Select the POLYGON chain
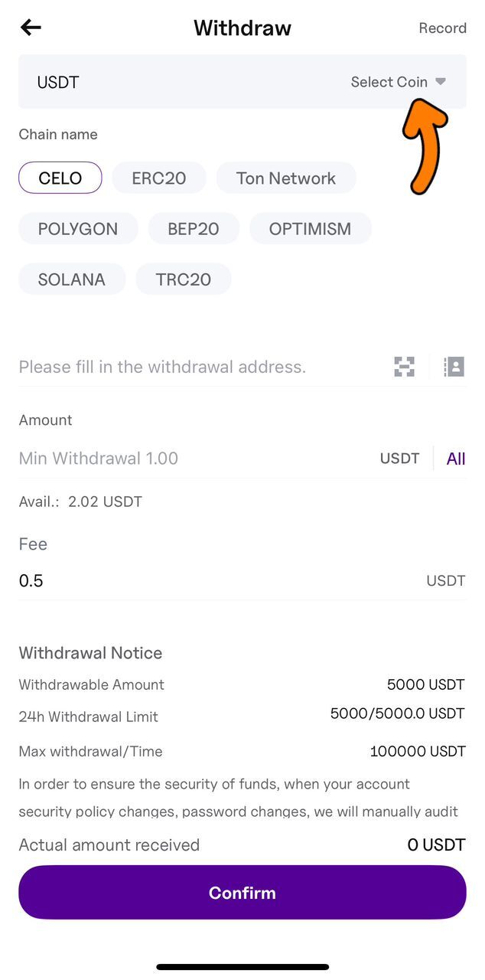 click(x=77, y=228)
